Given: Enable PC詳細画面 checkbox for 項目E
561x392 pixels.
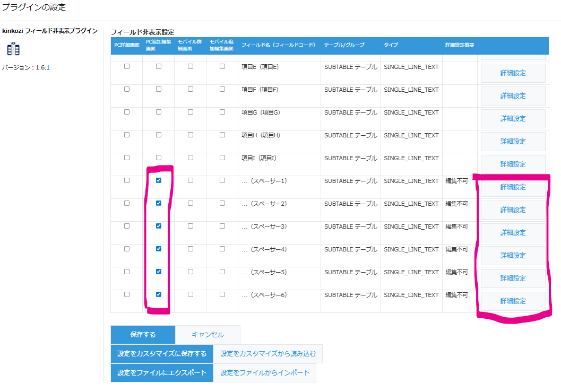Looking at the screenshot, I should 126,65.
